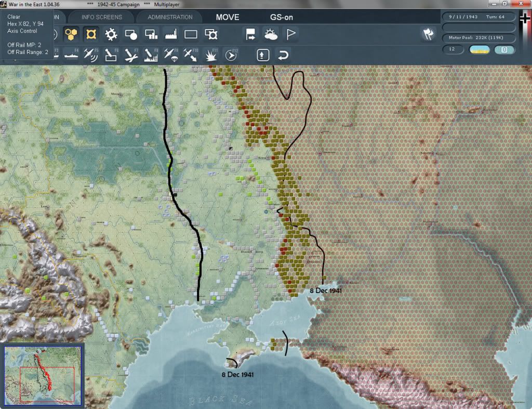Click the white gear icon in the toolbar
Screen dimensions: 532x409
point(111,34)
